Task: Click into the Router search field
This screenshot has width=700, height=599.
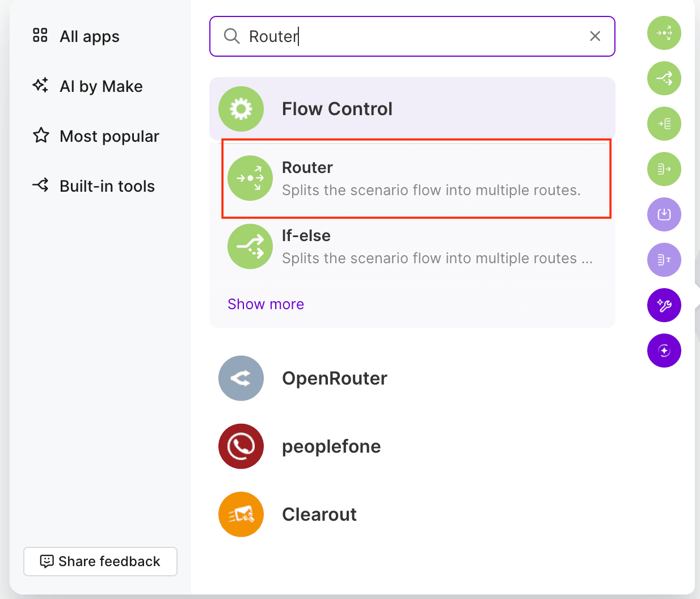Action: [x=412, y=36]
